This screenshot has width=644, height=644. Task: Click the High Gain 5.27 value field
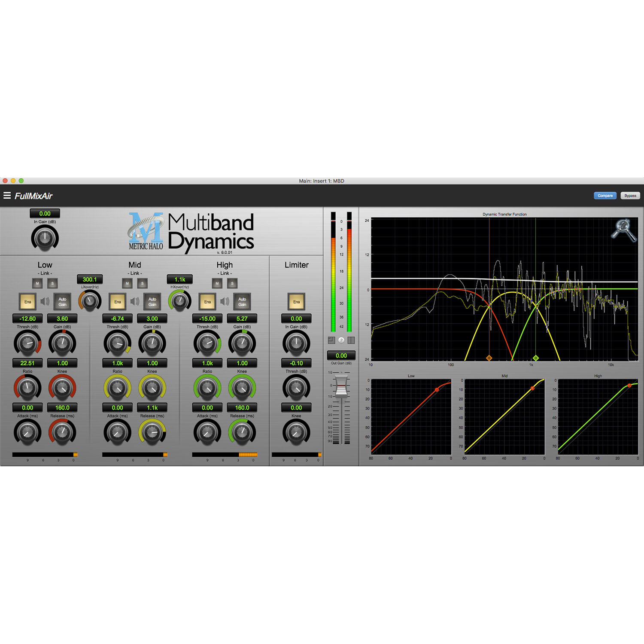point(242,319)
